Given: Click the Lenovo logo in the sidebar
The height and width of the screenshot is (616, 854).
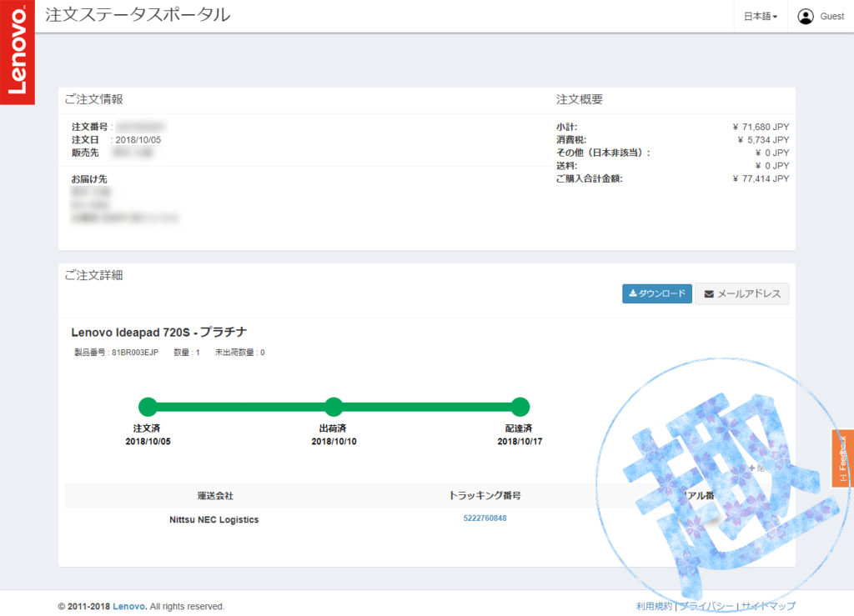Looking at the screenshot, I should point(17,52).
